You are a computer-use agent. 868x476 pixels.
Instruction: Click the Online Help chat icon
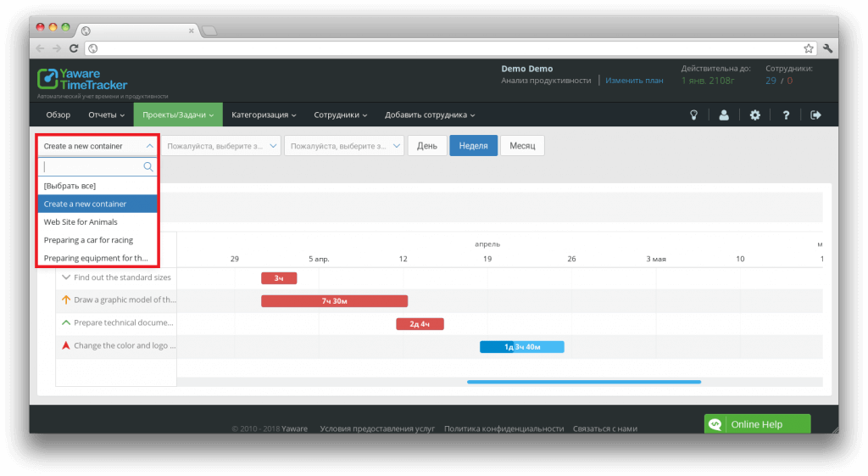pyautogui.click(x=715, y=424)
